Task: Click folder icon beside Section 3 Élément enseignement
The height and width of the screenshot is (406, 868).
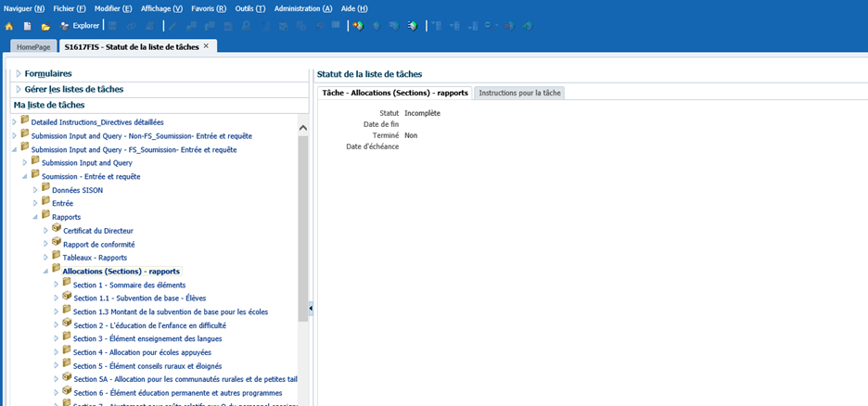Action: point(67,336)
